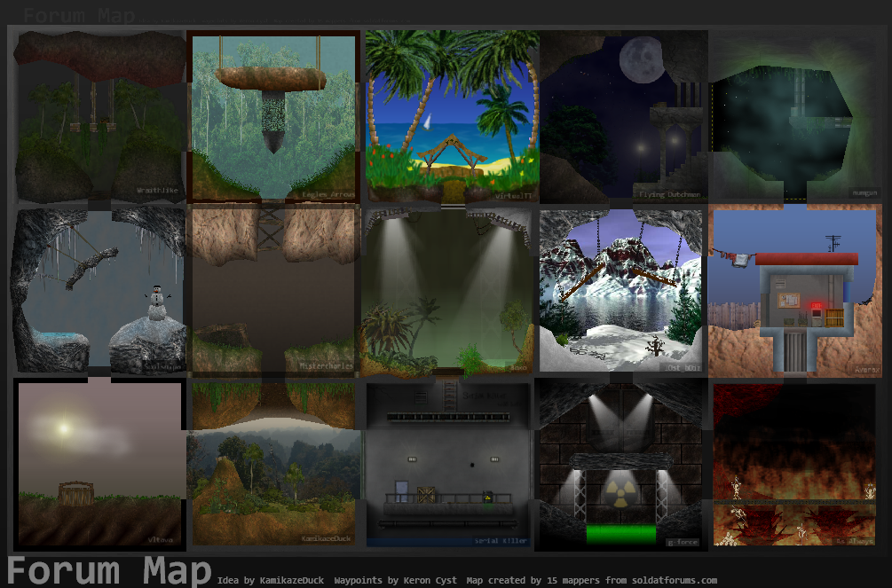Select the MisterCharles brown cave tile
Viewport: 892px width, 588px height.
[x=273, y=291]
